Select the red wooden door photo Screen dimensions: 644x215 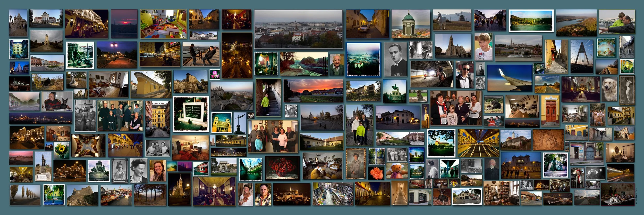pos(550,111)
